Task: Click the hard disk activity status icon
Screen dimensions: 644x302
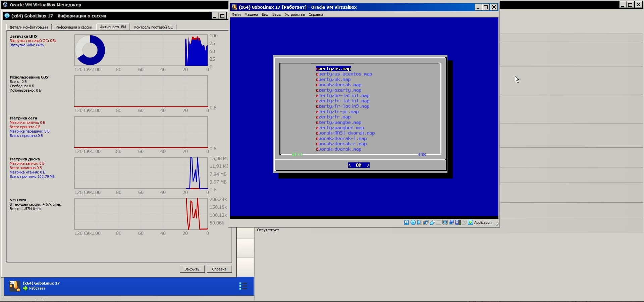Action: coord(406,222)
